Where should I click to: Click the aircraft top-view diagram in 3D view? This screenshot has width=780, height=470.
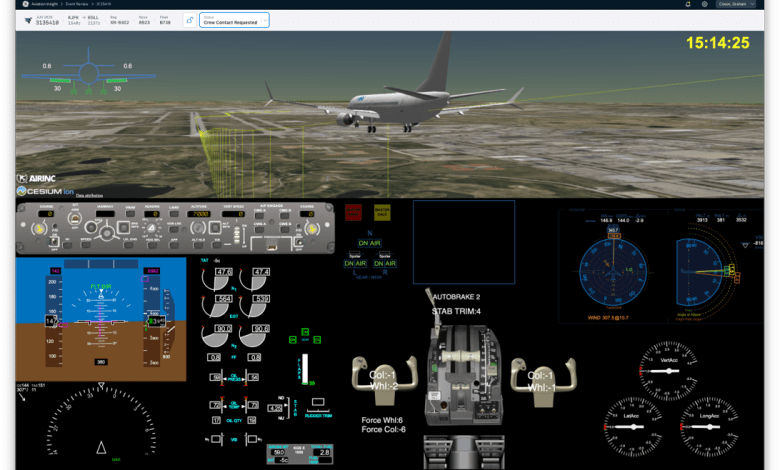pyautogui.click(x=89, y=73)
